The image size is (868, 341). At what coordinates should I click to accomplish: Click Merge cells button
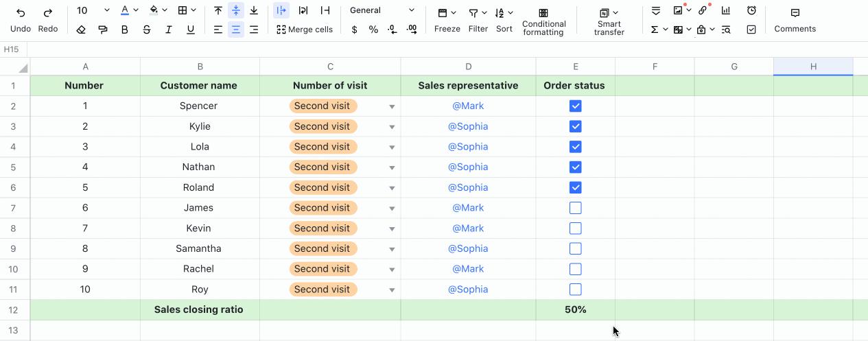point(304,30)
